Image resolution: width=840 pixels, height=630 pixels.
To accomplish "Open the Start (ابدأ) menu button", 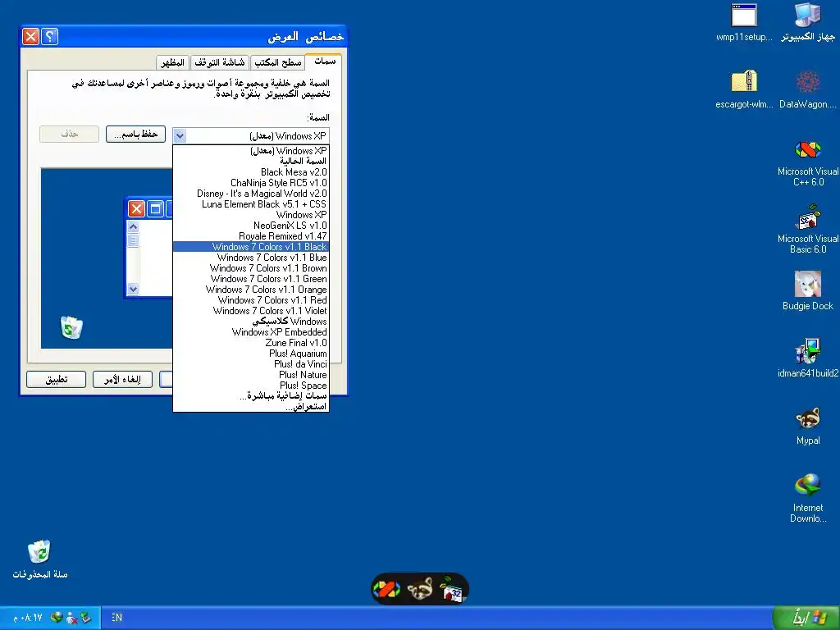I will [806, 618].
